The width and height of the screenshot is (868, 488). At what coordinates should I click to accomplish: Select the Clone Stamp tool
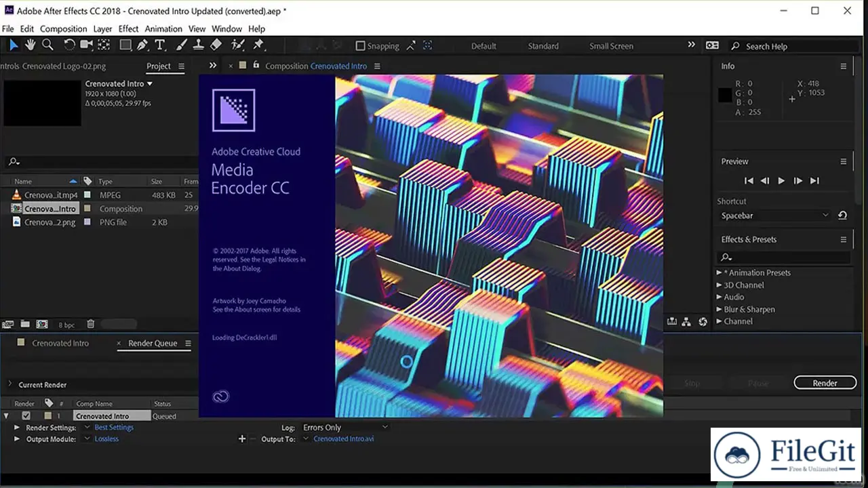coord(199,45)
